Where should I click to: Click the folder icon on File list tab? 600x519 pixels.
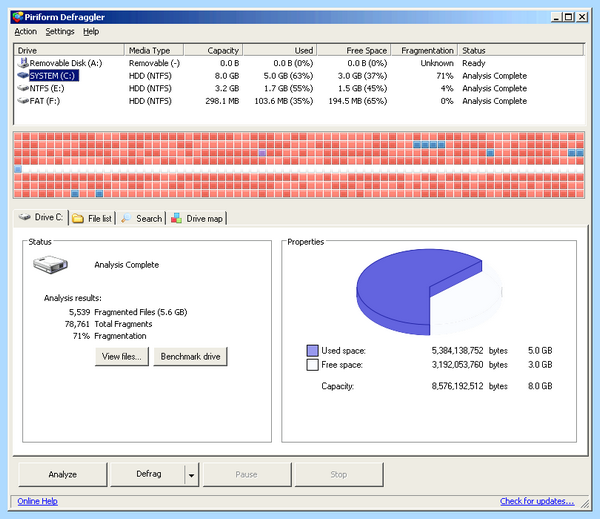click(78, 219)
